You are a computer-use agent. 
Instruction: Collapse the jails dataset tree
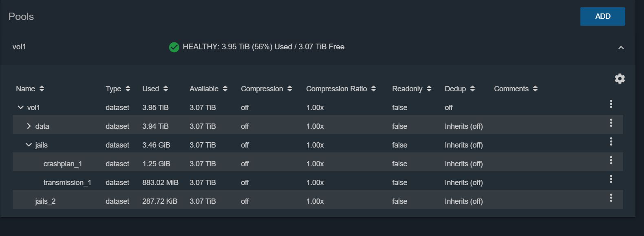pyautogui.click(x=29, y=145)
